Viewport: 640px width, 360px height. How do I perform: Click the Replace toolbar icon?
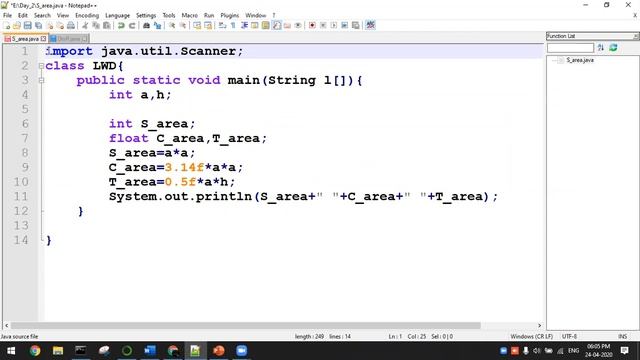tap(157, 25)
